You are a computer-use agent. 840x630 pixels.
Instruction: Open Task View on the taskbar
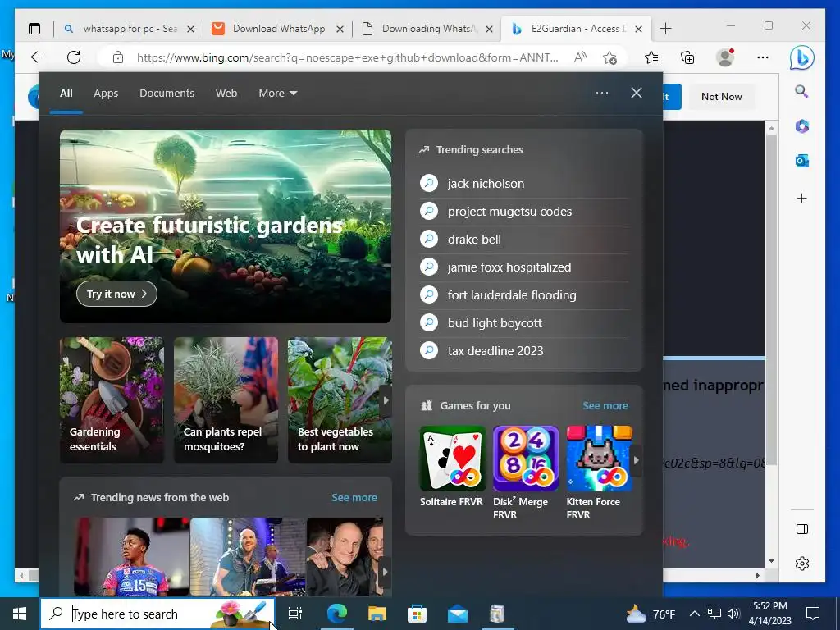295,614
